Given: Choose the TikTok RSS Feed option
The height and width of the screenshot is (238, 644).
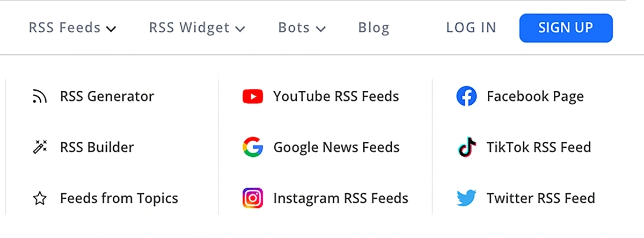Looking at the screenshot, I should (539, 147).
